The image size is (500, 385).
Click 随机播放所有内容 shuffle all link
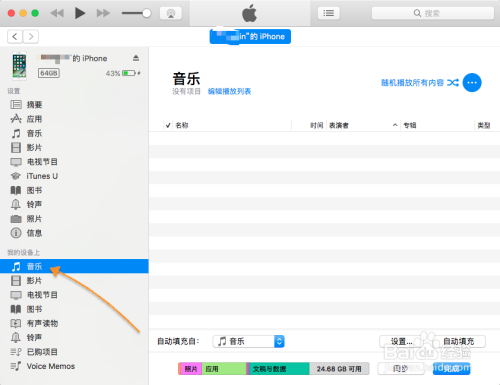(412, 83)
